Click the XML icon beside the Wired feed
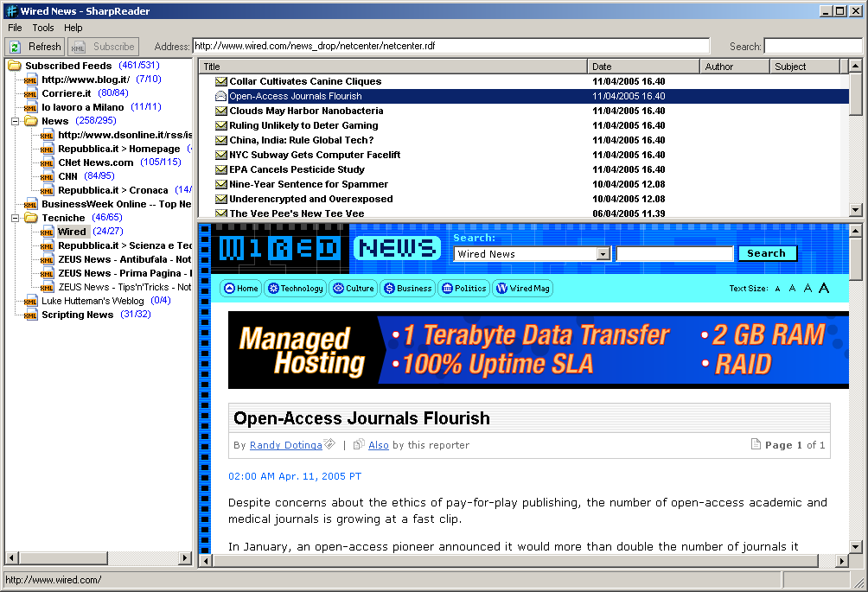Screen dimensions: 868x592 click(47, 232)
